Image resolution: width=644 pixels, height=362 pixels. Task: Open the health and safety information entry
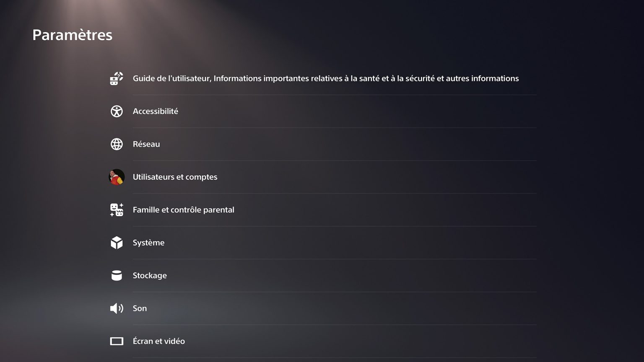[325, 78]
